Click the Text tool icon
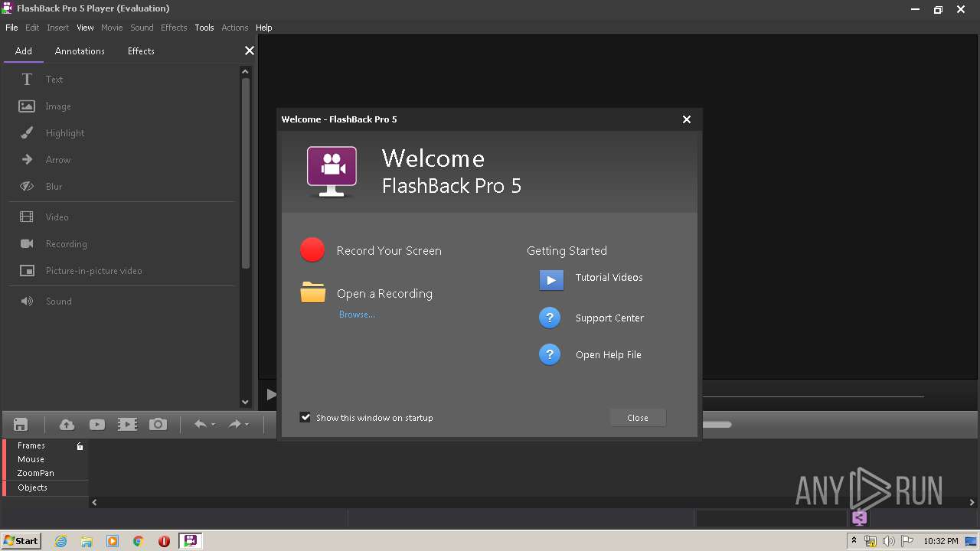Image resolution: width=980 pixels, height=551 pixels. coord(27,80)
